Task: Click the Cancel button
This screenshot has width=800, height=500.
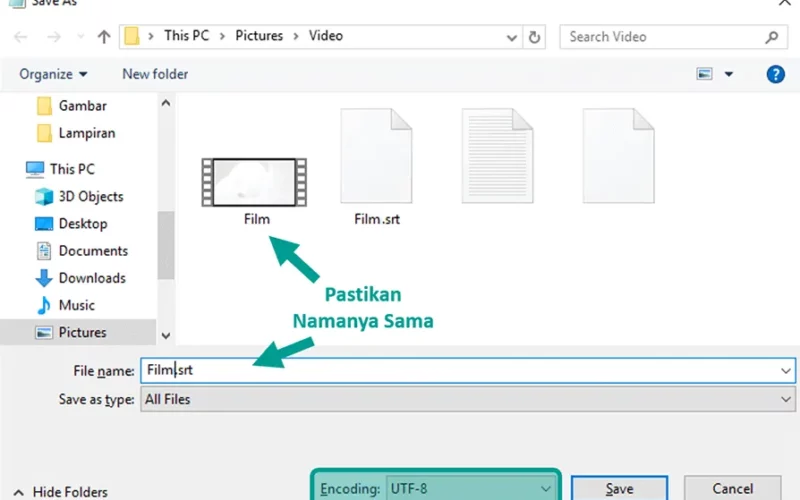Action: pos(733,489)
